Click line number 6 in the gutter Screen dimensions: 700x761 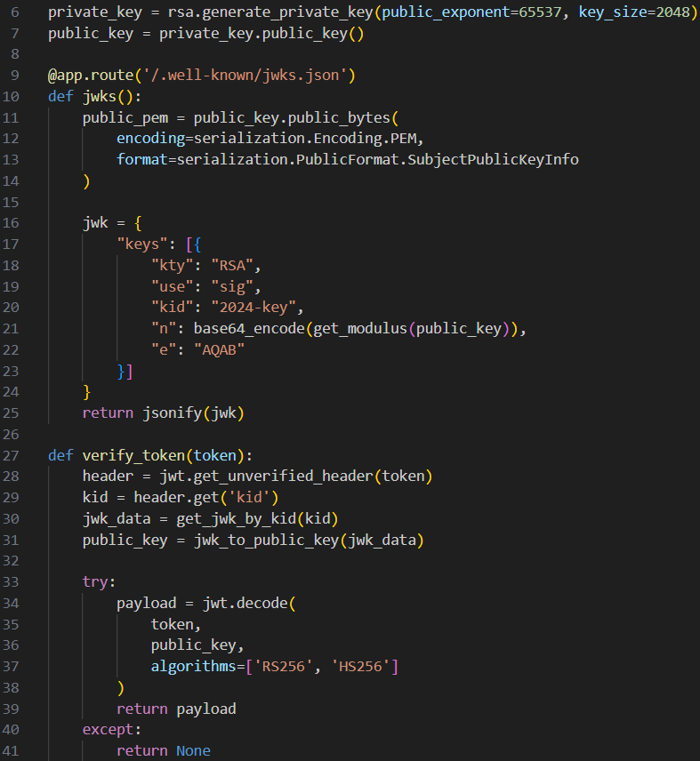(14, 12)
